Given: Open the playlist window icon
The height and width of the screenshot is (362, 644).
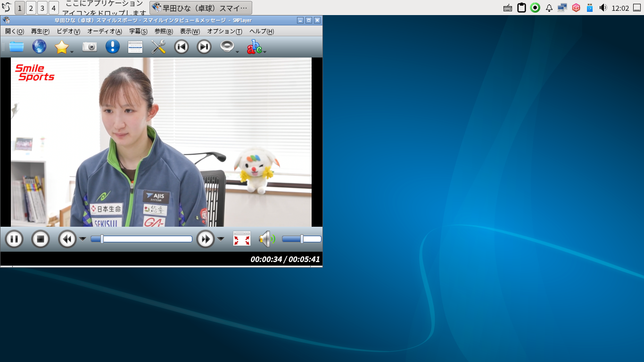Looking at the screenshot, I should tap(135, 47).
